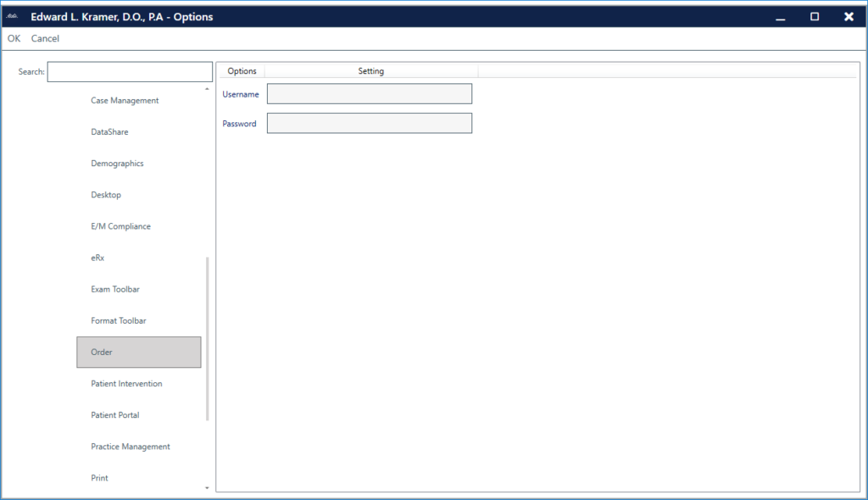Select the Exam Toolbar settings

click(115, 289)
